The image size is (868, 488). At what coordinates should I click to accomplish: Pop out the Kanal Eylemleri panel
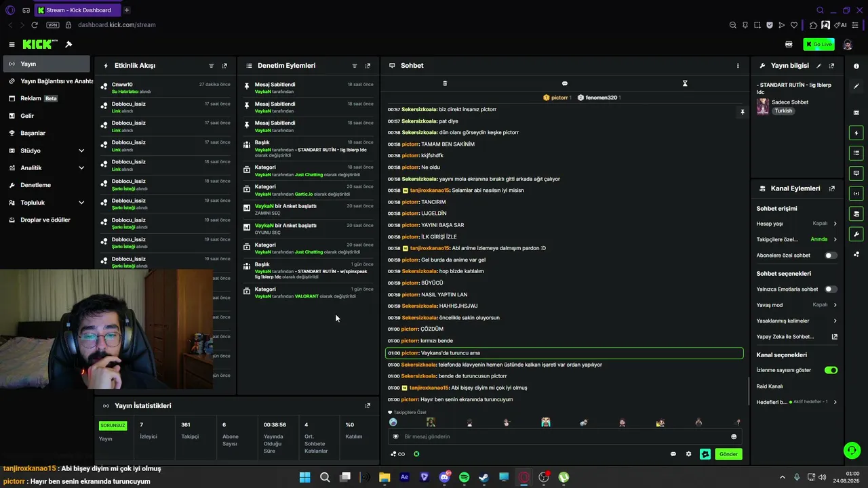831,188
